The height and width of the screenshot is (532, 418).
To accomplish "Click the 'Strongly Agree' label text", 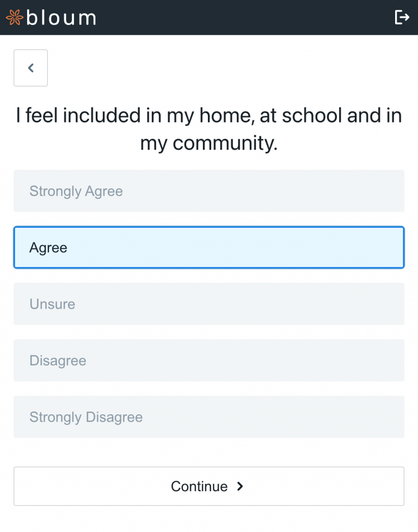I will tap(76, 191).
